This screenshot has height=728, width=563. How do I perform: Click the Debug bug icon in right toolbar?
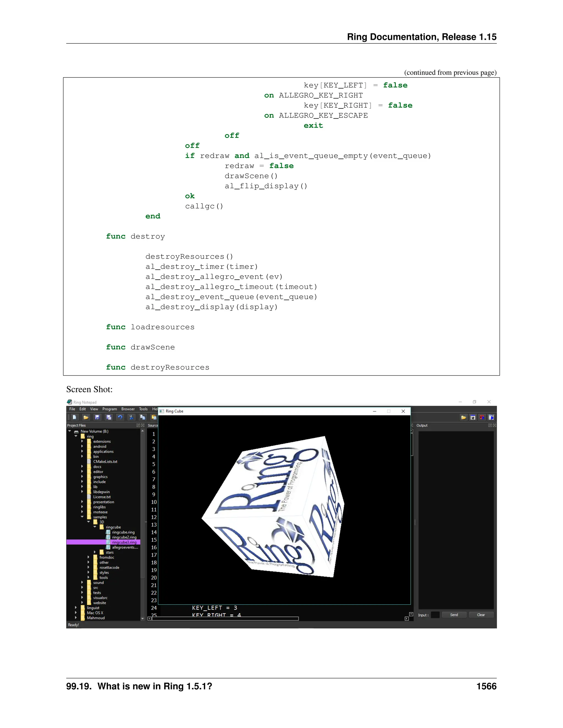tap(473, 417)
